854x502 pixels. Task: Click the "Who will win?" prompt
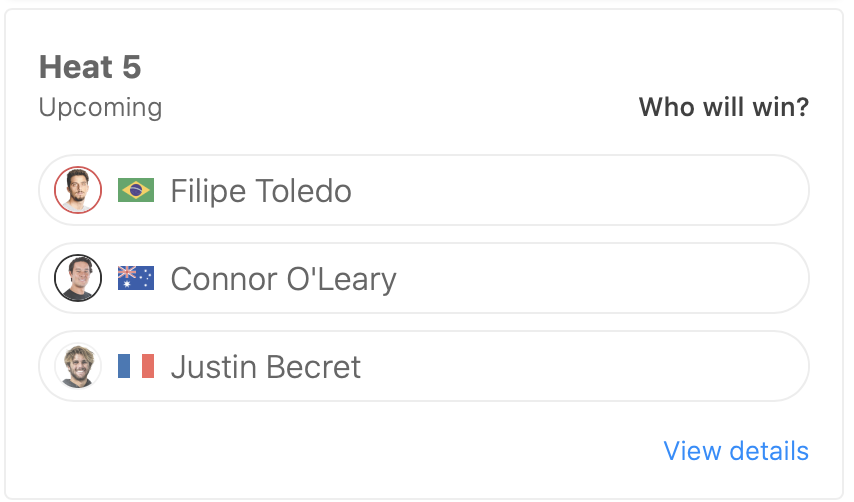(x=723, y=107)
